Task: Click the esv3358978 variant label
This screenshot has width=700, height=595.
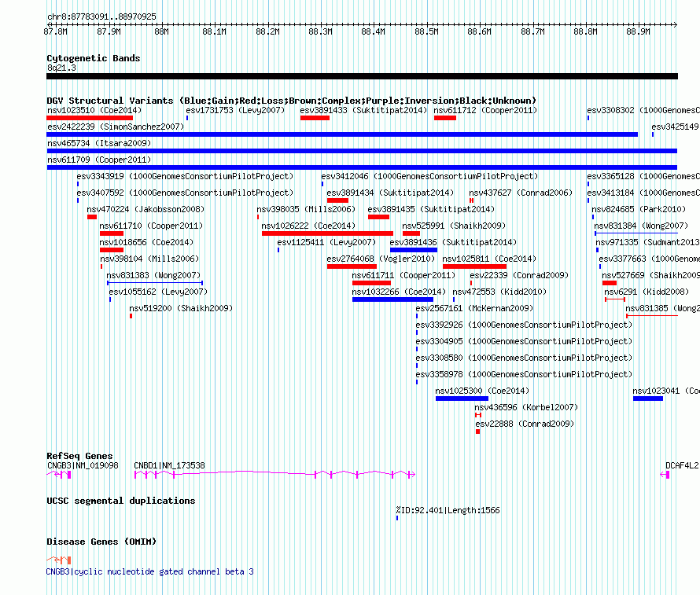Action: coord(524,374)
